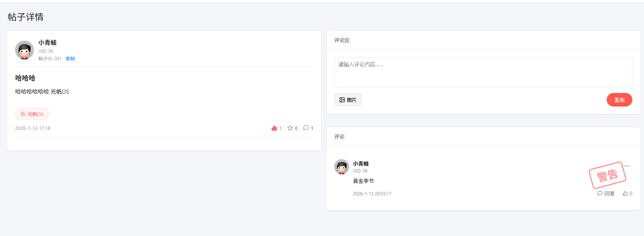
Task: Reply to the 黄金季节 comment
Action: (606, 193)
